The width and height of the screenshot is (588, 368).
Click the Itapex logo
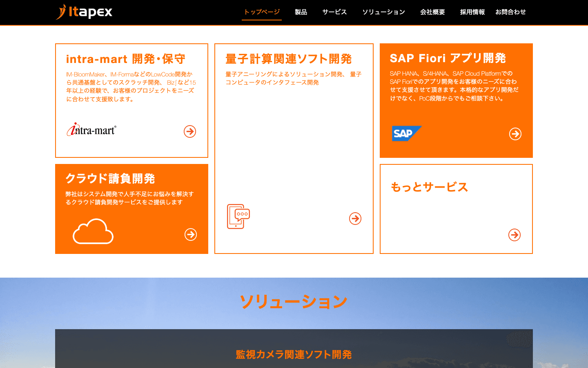pos(84,12)
